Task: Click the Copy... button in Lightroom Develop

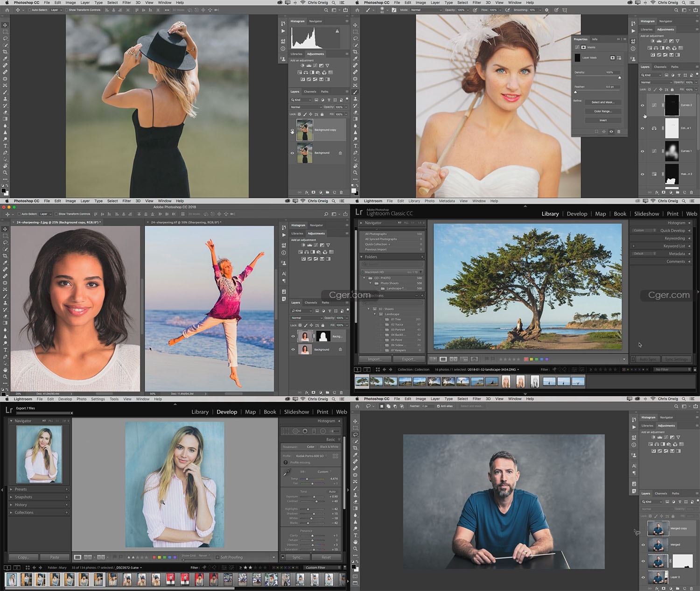Action: [23, 557]
